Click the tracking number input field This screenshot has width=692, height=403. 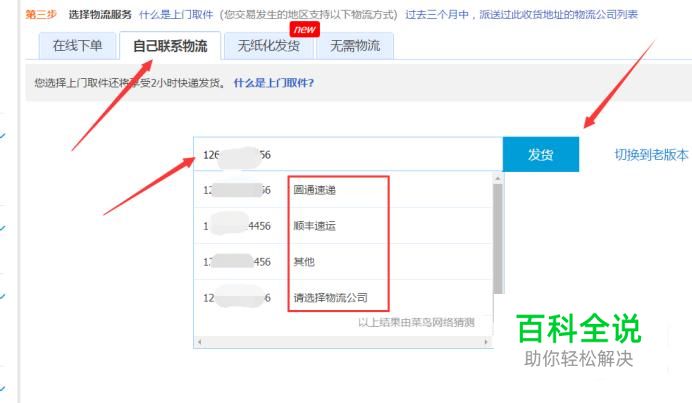tap(348, 154)
